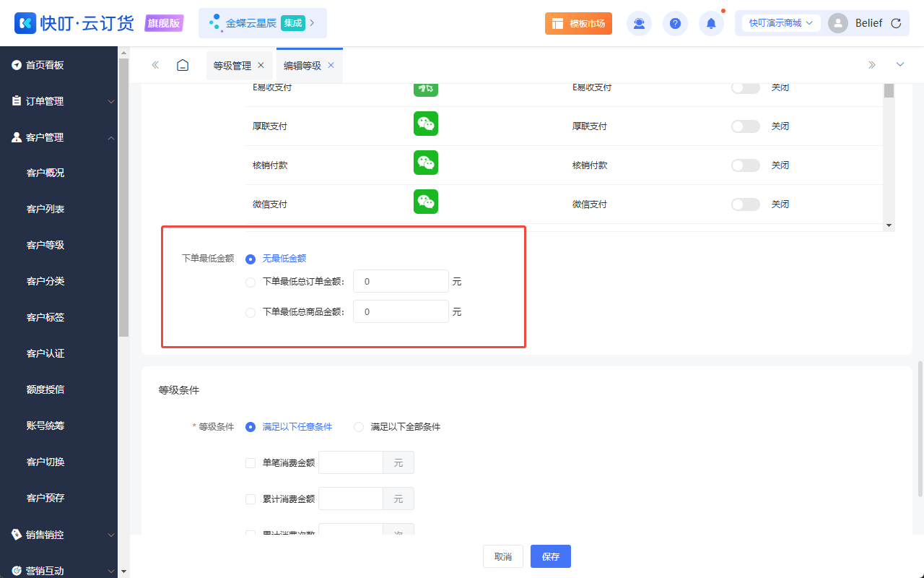The height and width of the screenshot is (578, 924).
Task: Click the 订单管理 clipboard icon
Action: point(17,101)
